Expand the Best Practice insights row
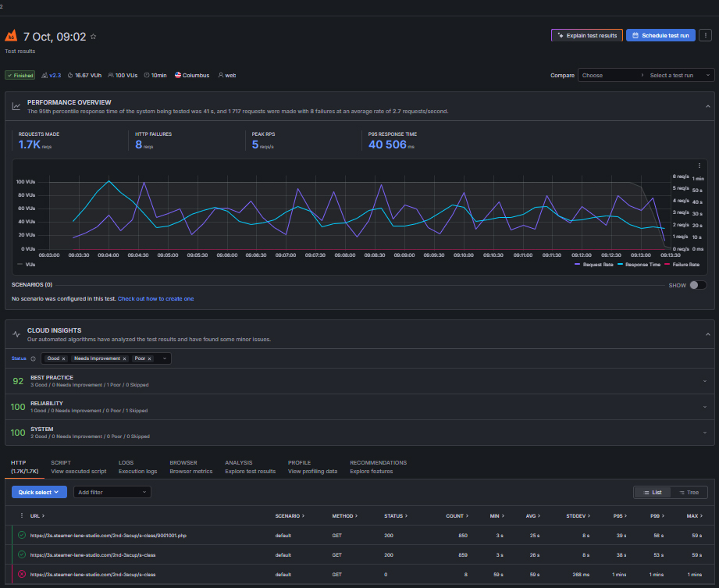 (359, 381)
